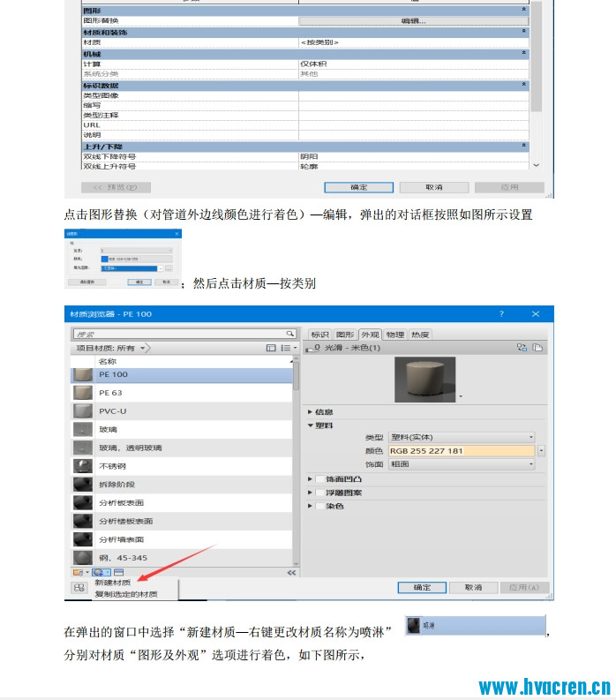Select the 拆除阶段 material swatch icon
Viewport: 616px width, 700px height.
(x=83, y=485)
